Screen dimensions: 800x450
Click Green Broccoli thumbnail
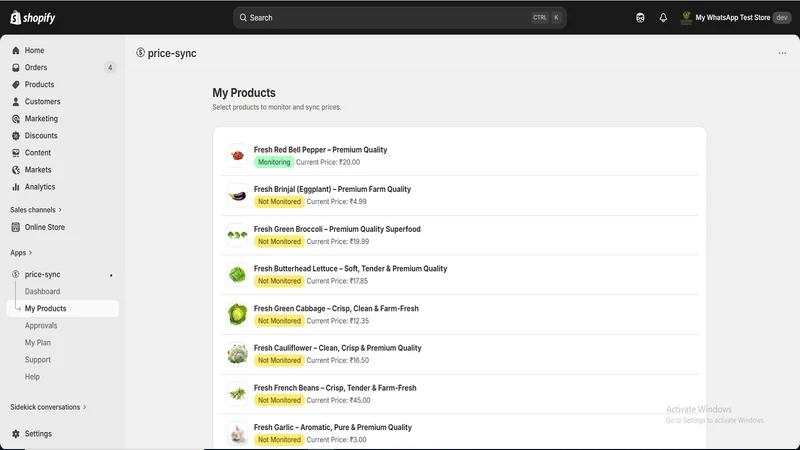click(237, 235)
